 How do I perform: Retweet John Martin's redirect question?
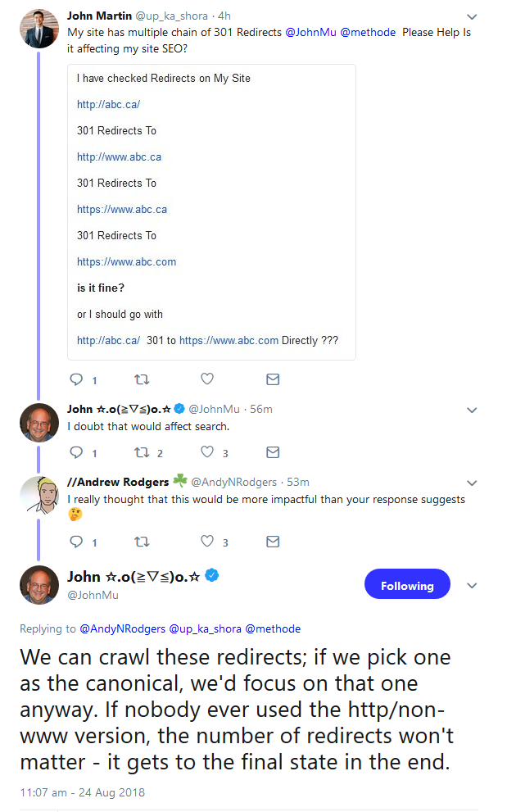pos(141,379)
